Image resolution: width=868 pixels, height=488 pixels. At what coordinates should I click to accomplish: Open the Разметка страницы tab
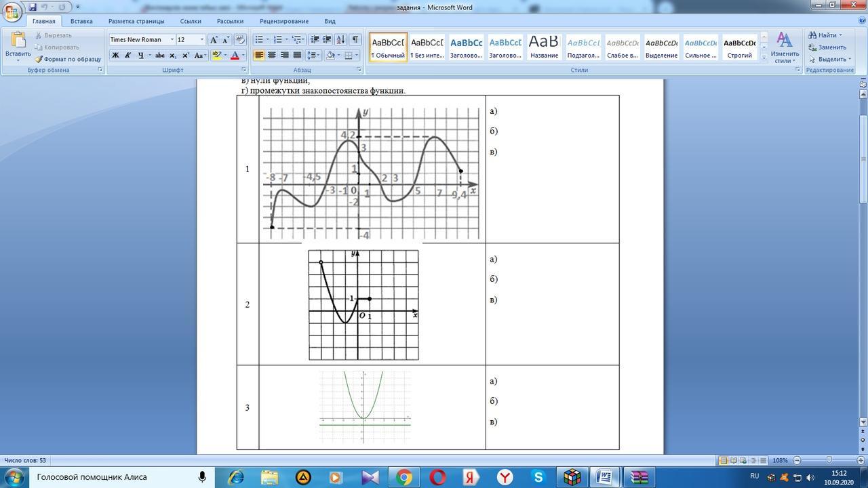pos(136,21)
